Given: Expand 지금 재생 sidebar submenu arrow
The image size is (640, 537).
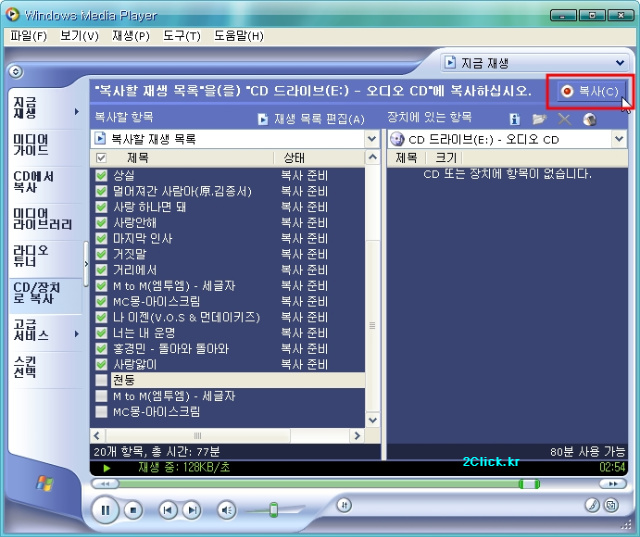Looking at the screenshot, I should point(77,111).
